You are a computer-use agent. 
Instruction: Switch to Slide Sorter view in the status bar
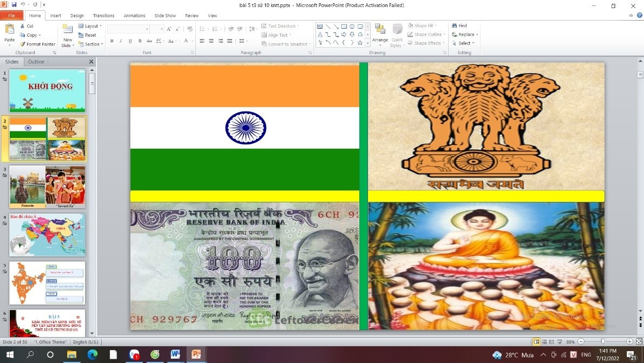[544, 342]
